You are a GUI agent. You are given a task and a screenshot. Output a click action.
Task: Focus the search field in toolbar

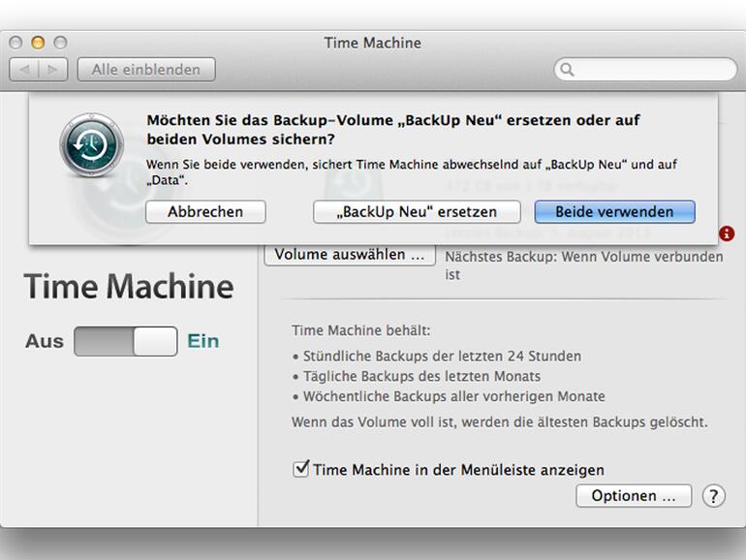point(645,70)
